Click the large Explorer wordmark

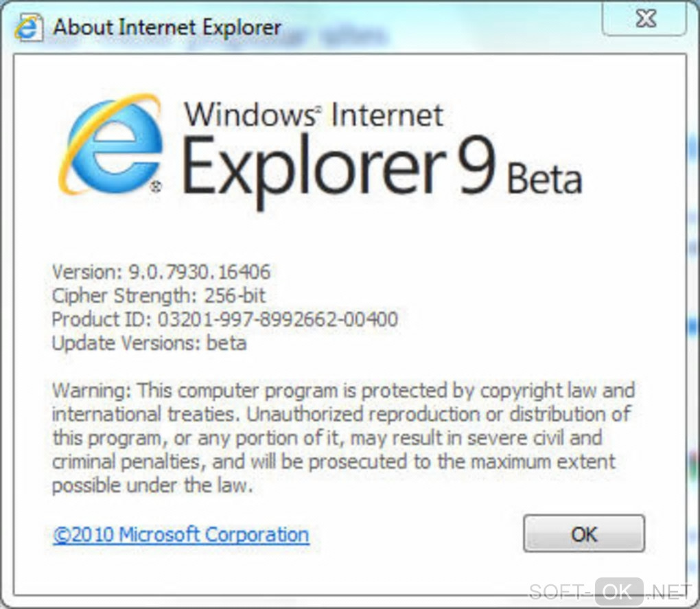(314, 170)
